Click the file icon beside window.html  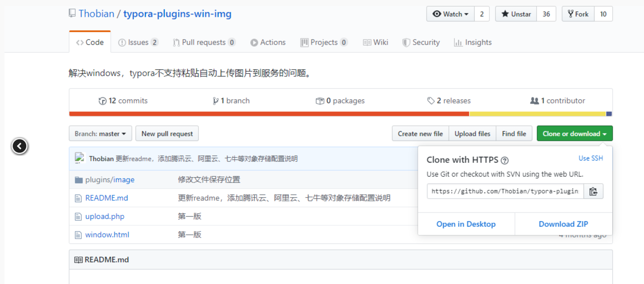(78, 235)
